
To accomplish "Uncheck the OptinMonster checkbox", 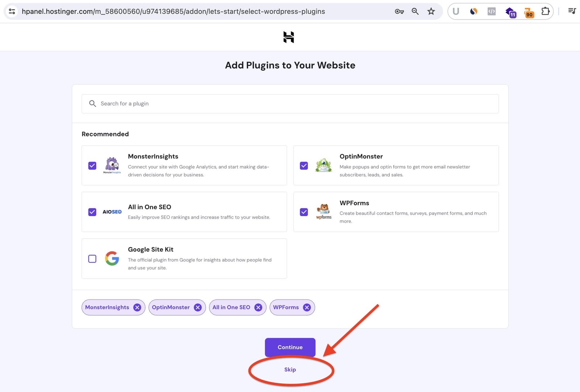I will [304, 166].
